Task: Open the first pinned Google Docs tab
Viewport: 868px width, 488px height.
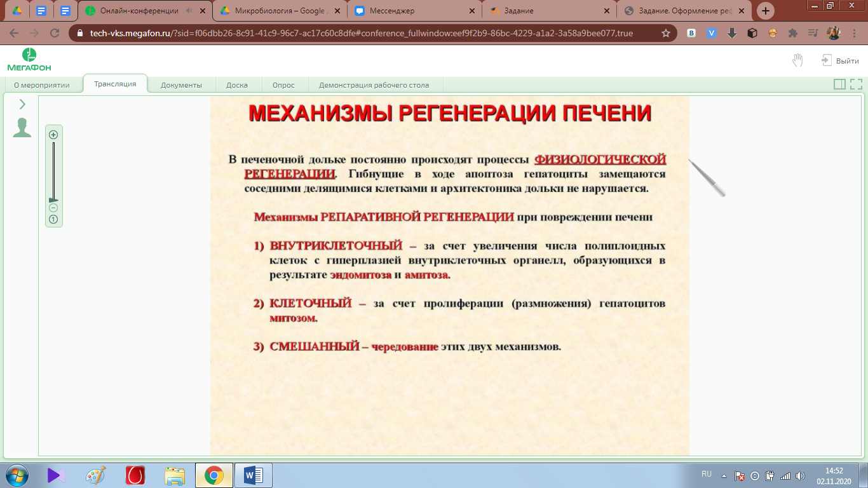Action: click(41, 11)
